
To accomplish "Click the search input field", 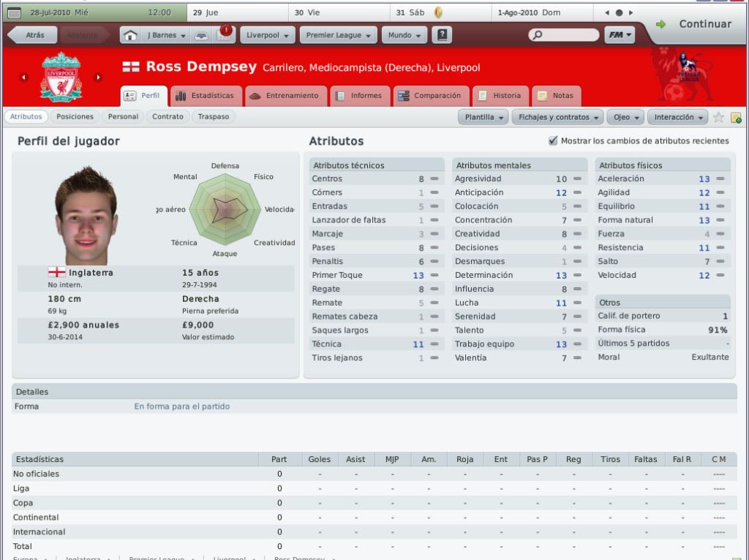I will pyautogui.click(x=564, y=35).
